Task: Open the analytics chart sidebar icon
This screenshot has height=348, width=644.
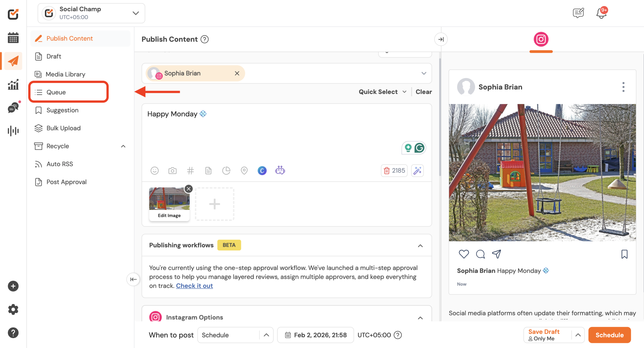Action: click(13, 84)
